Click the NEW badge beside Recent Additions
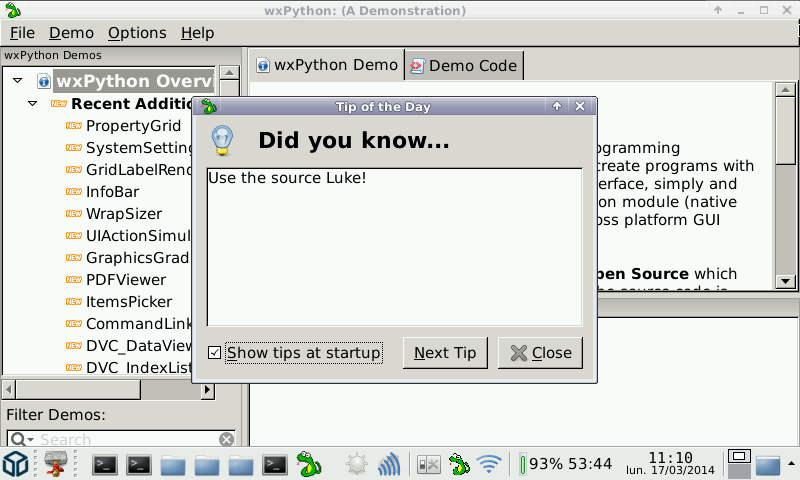 (x=59, y=104)
